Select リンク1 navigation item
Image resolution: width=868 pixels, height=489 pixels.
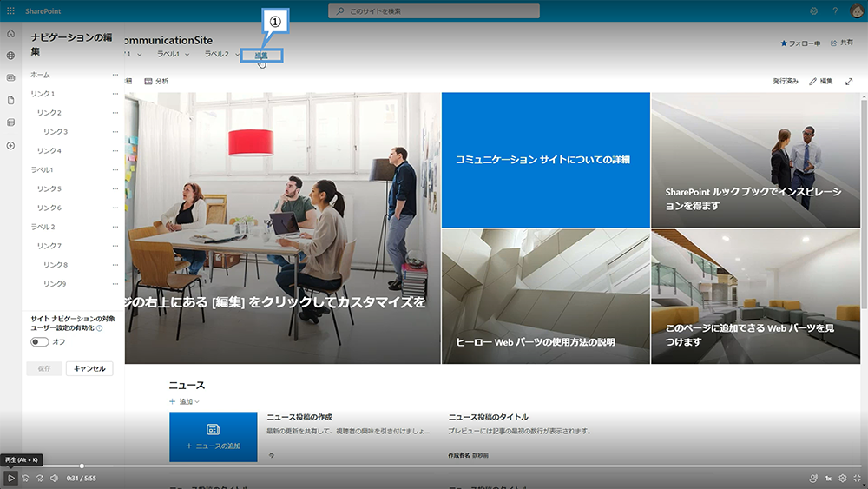(x=43, y=94)
